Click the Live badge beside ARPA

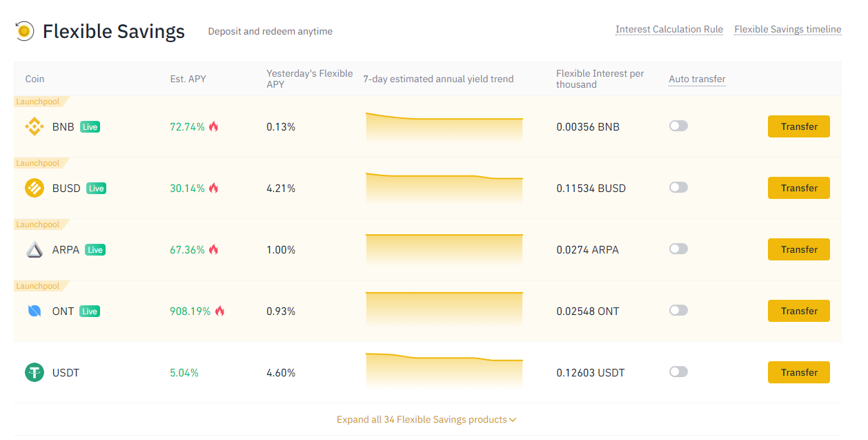pos(95,250)
